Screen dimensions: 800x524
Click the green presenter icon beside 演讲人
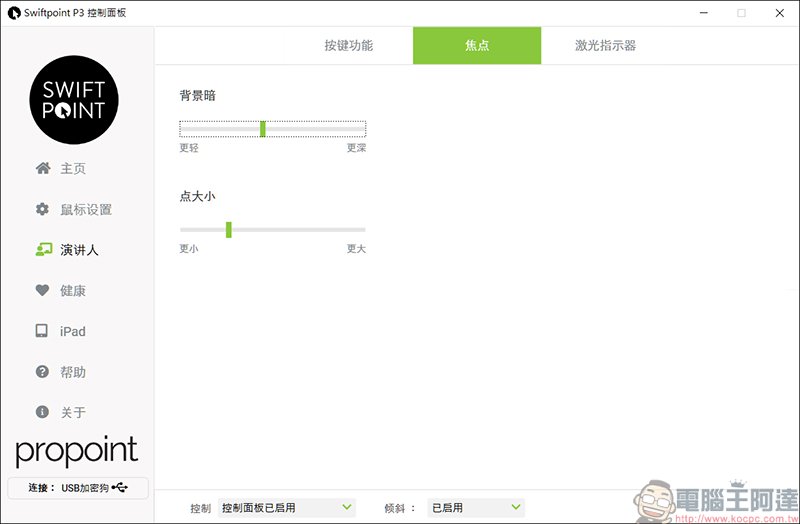43,249
